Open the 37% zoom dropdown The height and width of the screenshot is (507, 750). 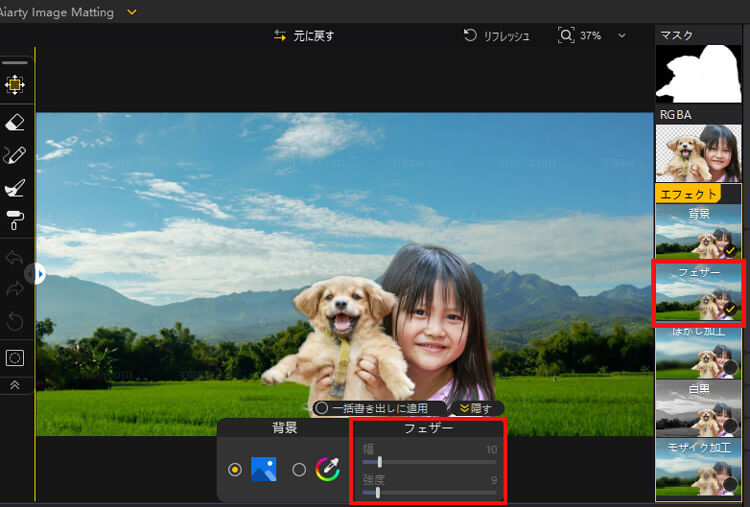click(621, 35)
